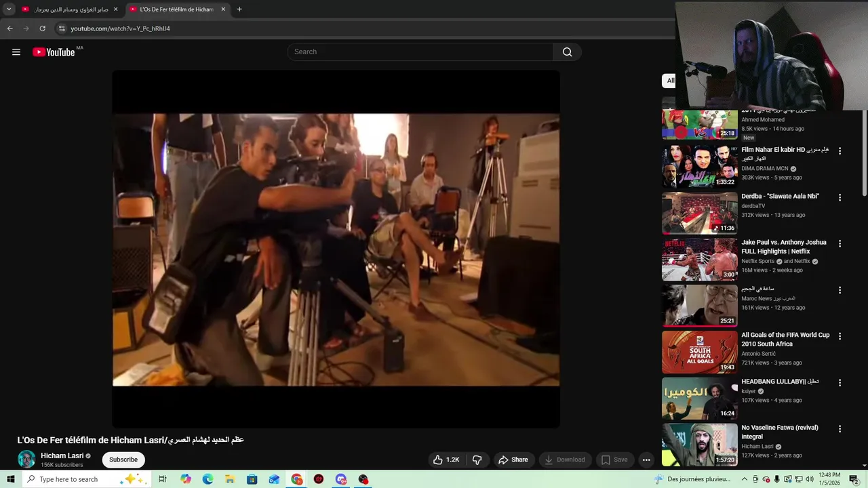Image resolution: width=868 pixels, height=488 pixels.
Task: Open All Goals of FIFA World Cup 2010 title
Action: click(785, 339)
